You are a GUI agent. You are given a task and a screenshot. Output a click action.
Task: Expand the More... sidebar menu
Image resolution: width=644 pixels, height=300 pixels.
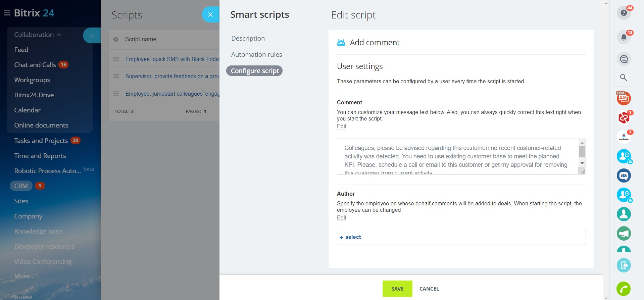pos(24,276)
